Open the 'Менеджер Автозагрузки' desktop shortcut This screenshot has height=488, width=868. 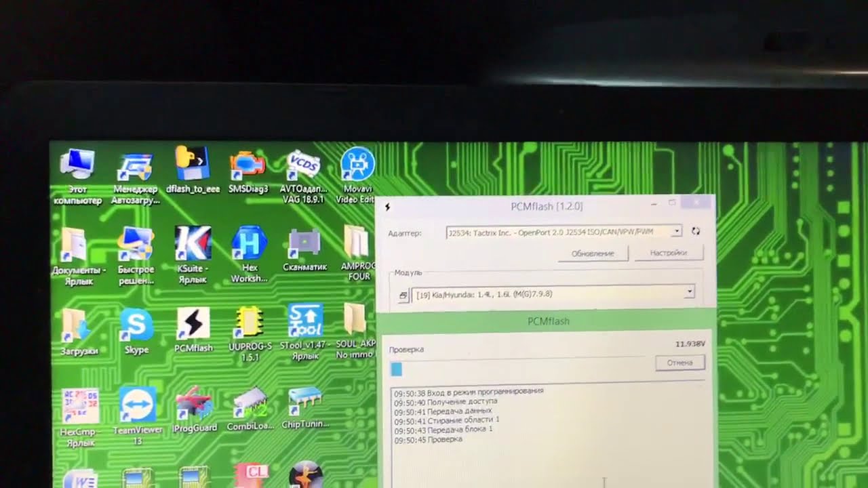pyautogui.click(x=135, y=178)
